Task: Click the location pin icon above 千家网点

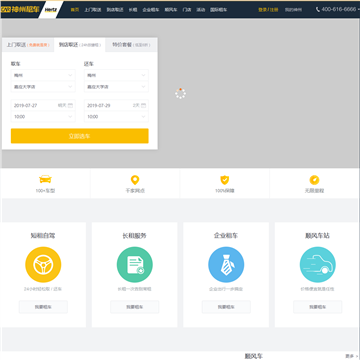Action: coord(135,180)
